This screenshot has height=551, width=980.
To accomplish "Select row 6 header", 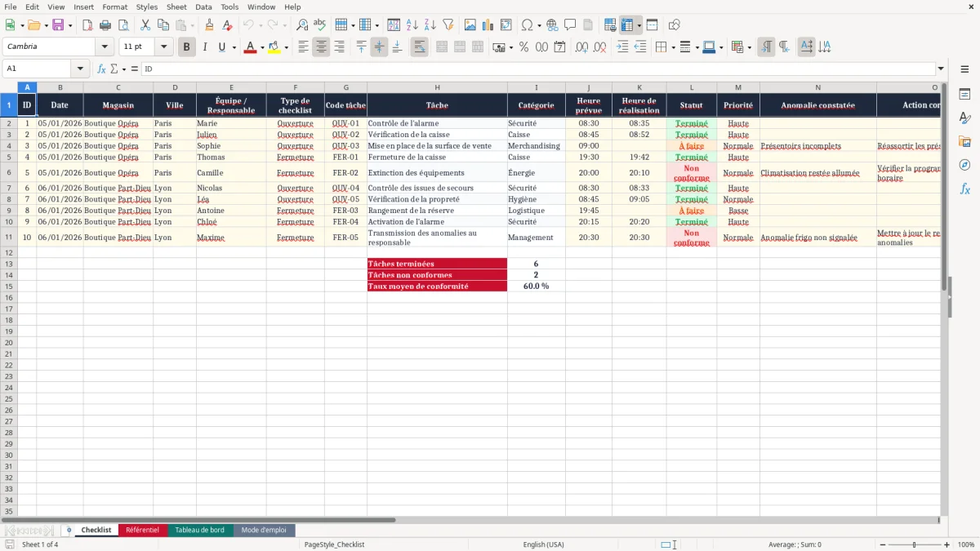I will click(x=9, y=173).
